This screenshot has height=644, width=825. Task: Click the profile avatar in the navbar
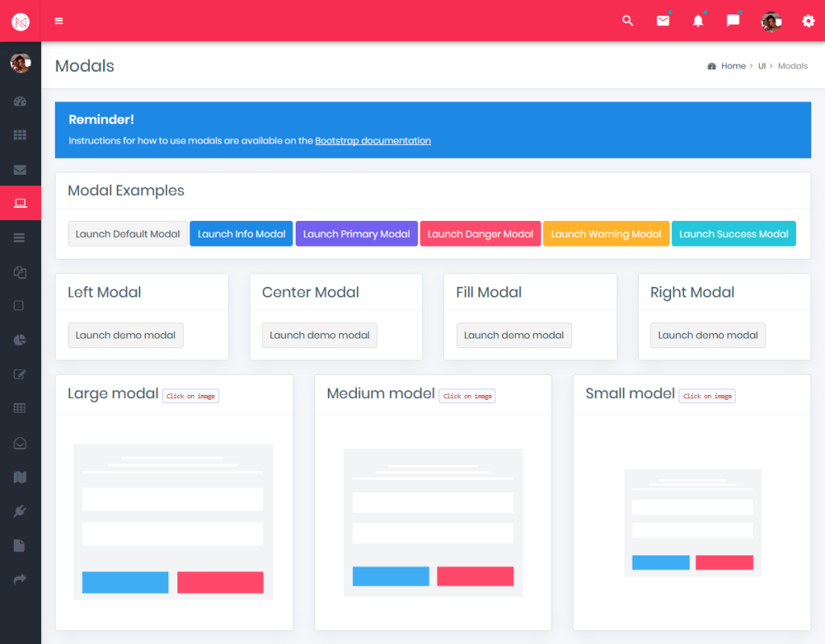(770, 21)
